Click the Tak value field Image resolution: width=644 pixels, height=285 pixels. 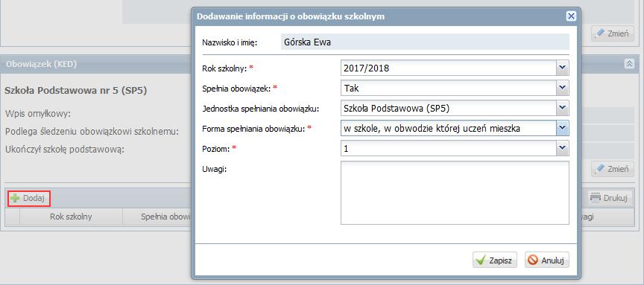pos(449,88)
